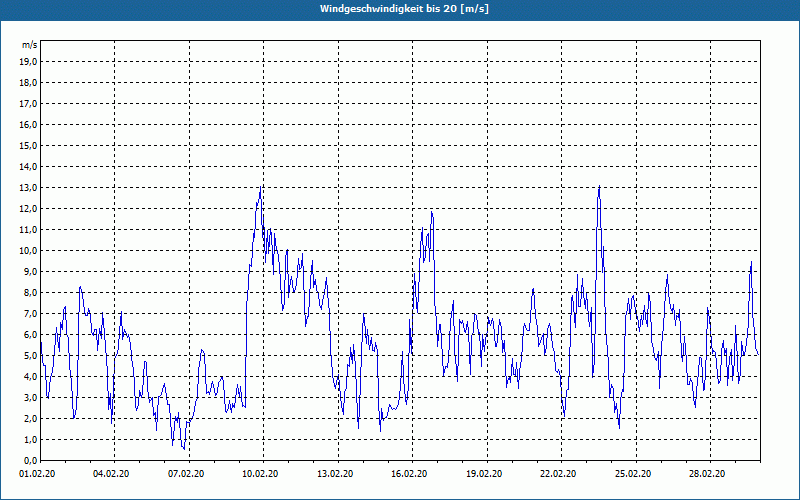Click the 19.02.20 date on the x-axis

coord(484,474)
